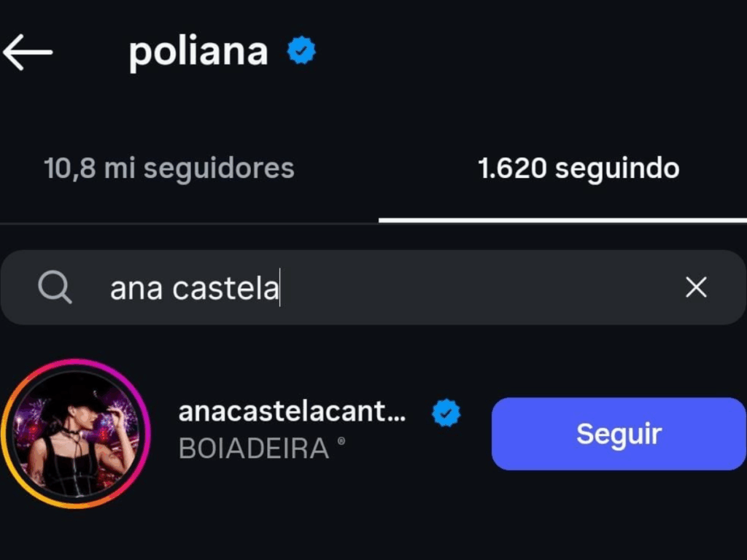747x560 pixels.
Task: Place cursor after the typed ana castela text
Action: pyautogui.click(x=279, y=287)
